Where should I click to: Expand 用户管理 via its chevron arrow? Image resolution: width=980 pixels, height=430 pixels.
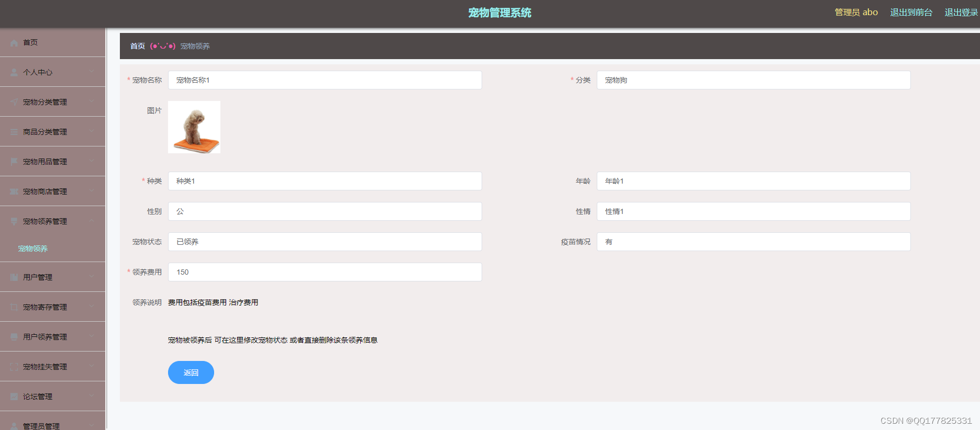tap(92, 277)
